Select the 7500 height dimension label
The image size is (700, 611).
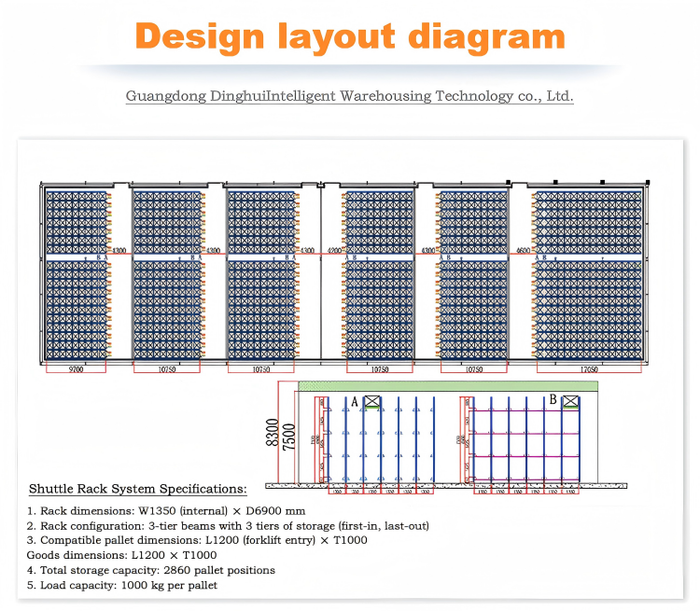(288, 437)
